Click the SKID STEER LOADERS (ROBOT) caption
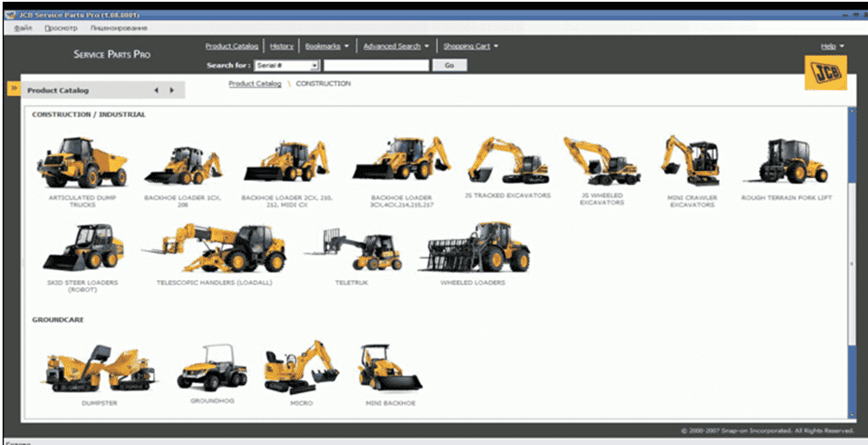The width and height of the screenshot is (868, 445). (x=83, y=285)
